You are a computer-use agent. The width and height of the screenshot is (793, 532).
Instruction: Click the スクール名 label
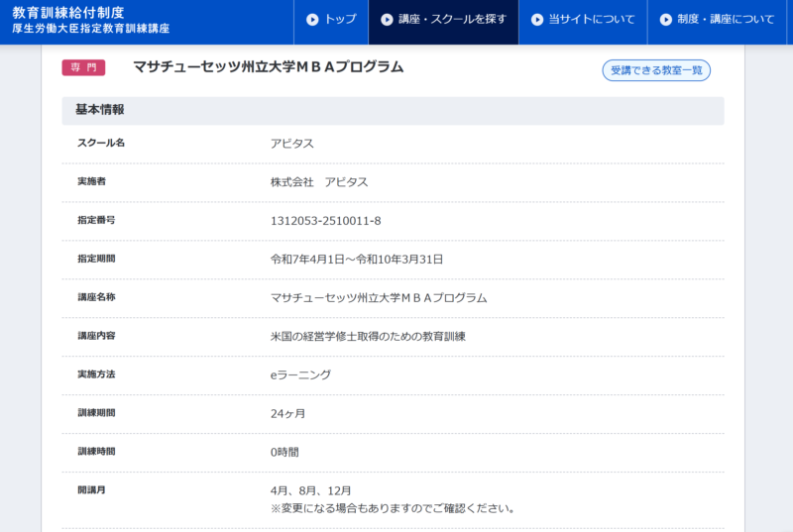click(101, 143)
